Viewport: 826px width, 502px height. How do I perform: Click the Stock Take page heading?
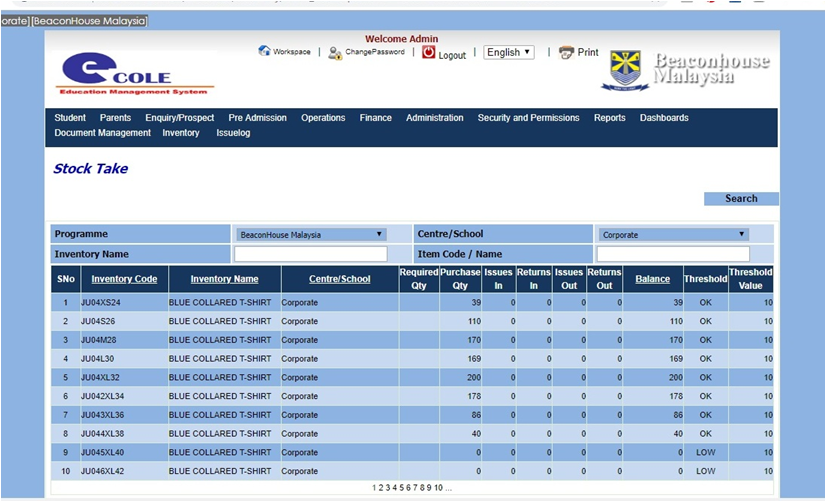point(91,169)
